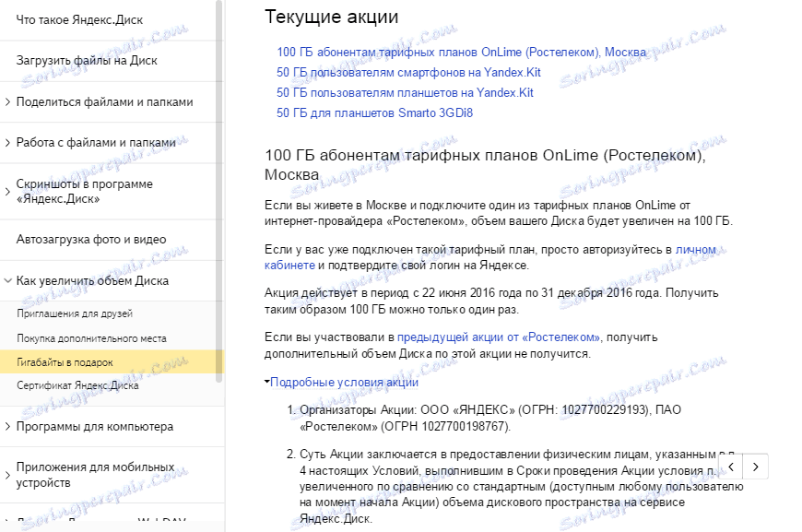Click '100 ГБ абонентам тарифных планов' section heading
This screenshot has width=802, height=532.
tap(485, 165)
